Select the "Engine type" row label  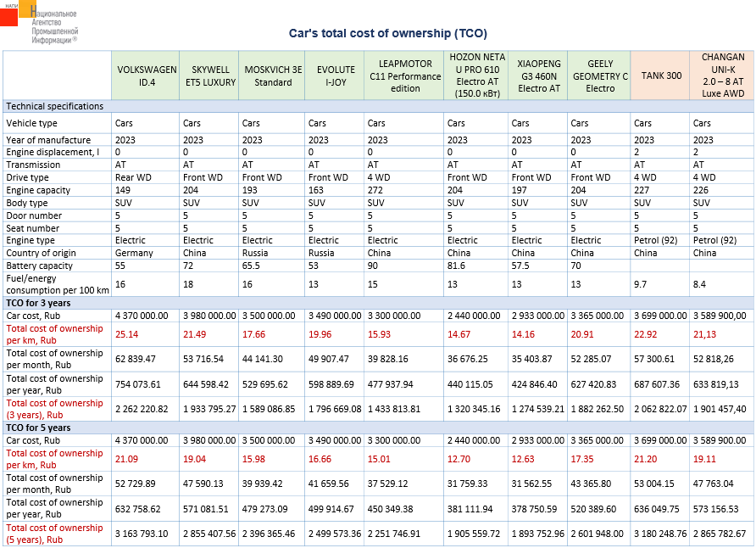(31, 240)
